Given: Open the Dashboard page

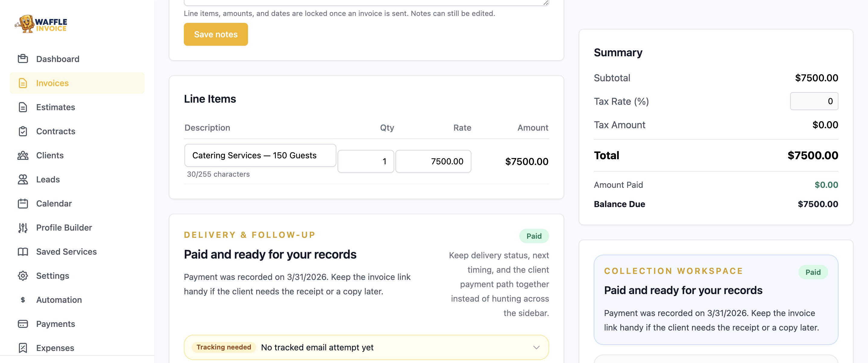Looking at the screenshot, I should 77,59.
